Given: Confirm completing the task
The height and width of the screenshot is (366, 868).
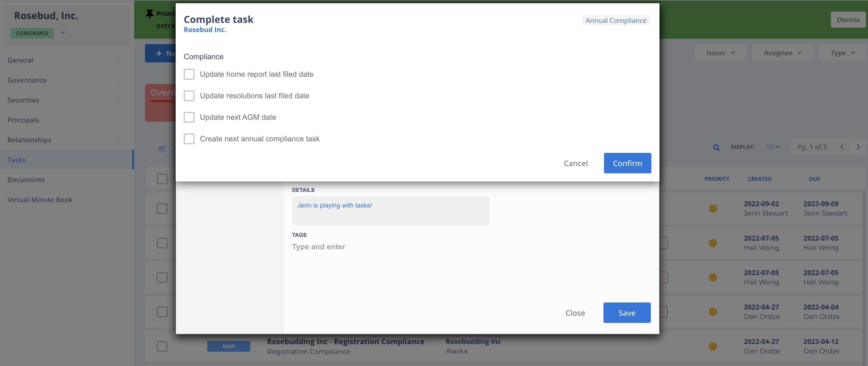Looking at the screenshot, I should 627,163.
